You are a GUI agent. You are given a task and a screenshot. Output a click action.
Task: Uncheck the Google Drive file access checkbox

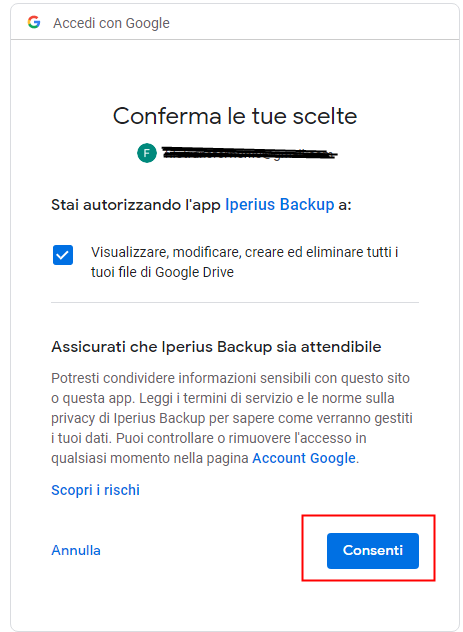[63, 255]
